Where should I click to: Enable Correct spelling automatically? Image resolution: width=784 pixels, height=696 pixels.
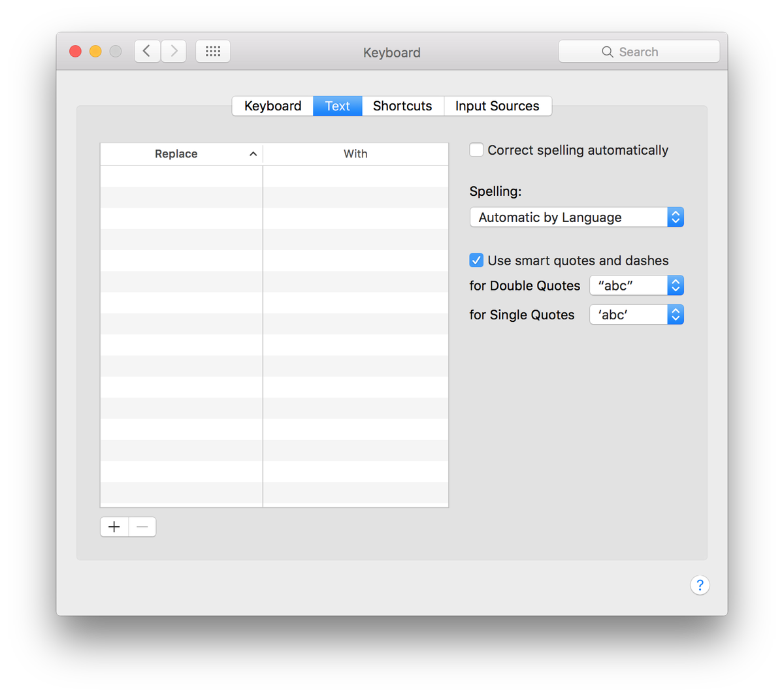click(477, 150)
